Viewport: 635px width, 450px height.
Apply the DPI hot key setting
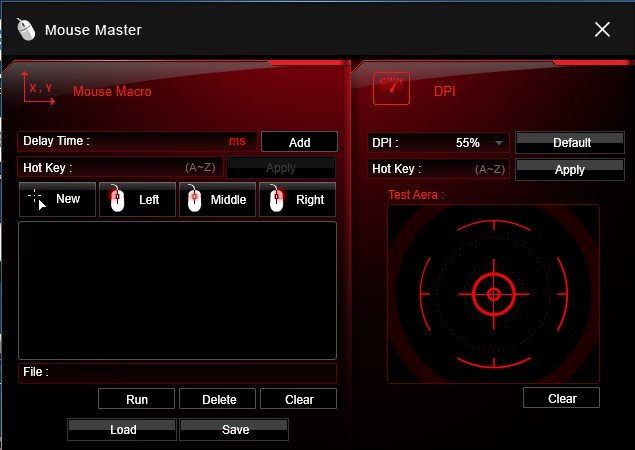(570, 169)
